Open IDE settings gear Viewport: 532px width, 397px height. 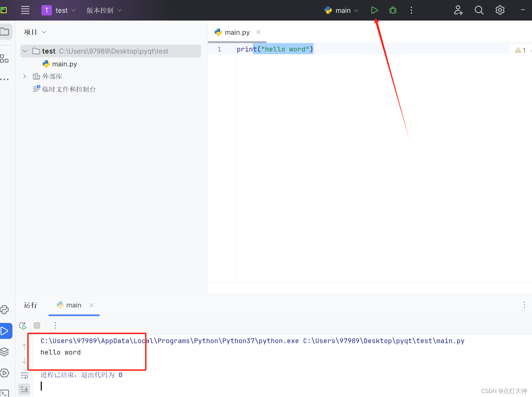(x=500, y=10)
